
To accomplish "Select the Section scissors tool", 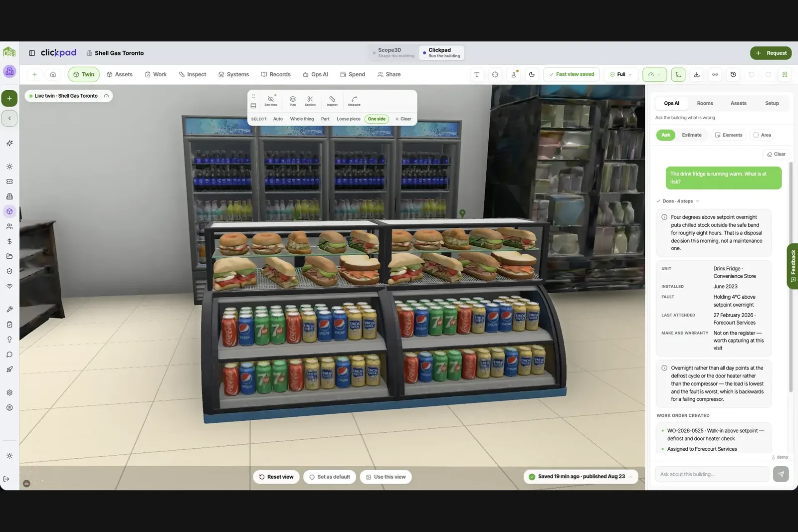I will pos(310,101).
